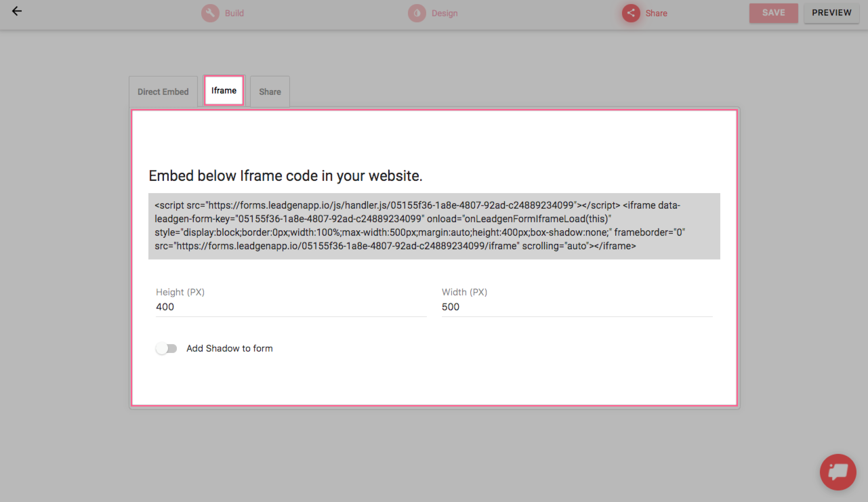Image resolution: width=868 pixels, height=502 pixels.
Task: Open the Build step label
Action: point(234,13)
